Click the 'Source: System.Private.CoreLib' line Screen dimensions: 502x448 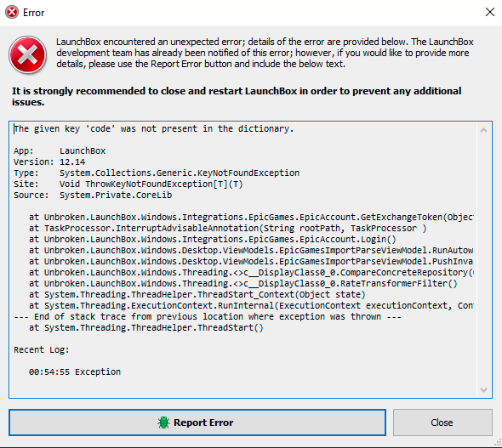pos(93,195)
